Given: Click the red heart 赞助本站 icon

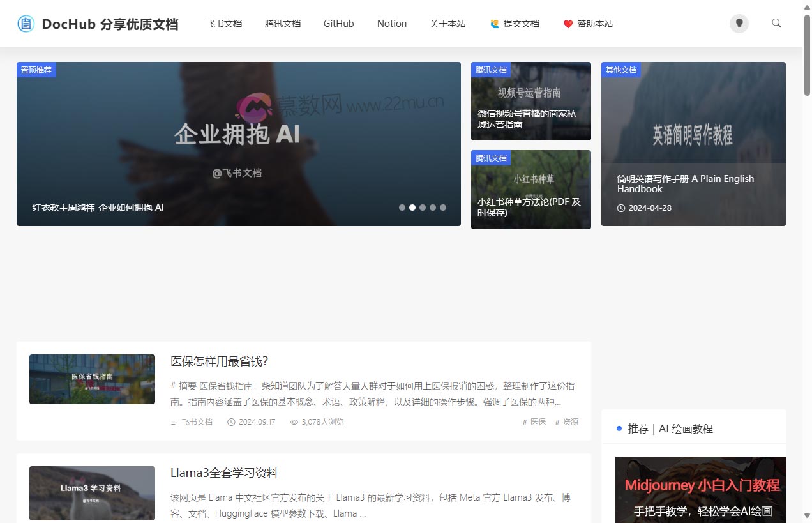Looking at the screenshot, I should (568, 24).
